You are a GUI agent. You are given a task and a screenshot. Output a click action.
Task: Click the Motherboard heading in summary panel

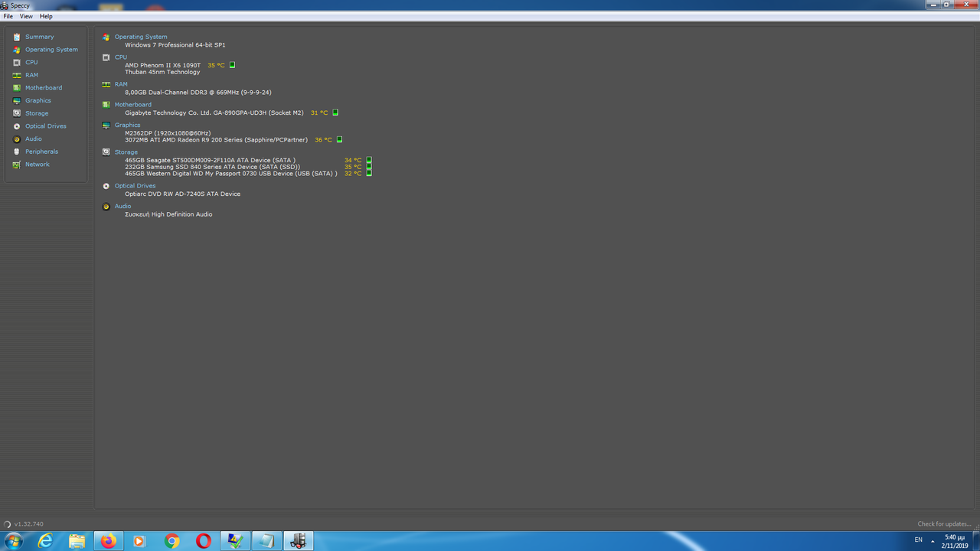(133, 105)
